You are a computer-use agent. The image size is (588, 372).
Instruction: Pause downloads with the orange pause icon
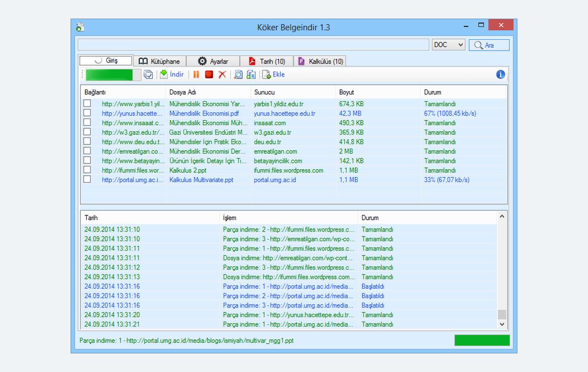tap(196, 74)
